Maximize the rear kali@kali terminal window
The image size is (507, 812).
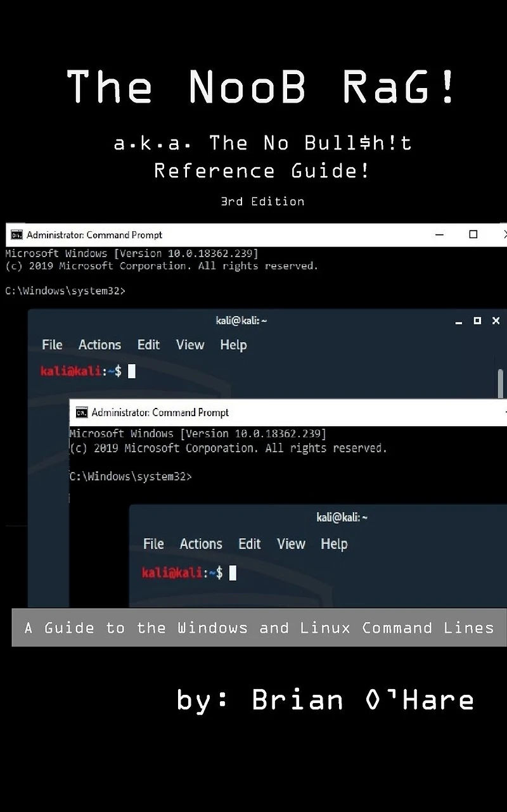[477, 321]
